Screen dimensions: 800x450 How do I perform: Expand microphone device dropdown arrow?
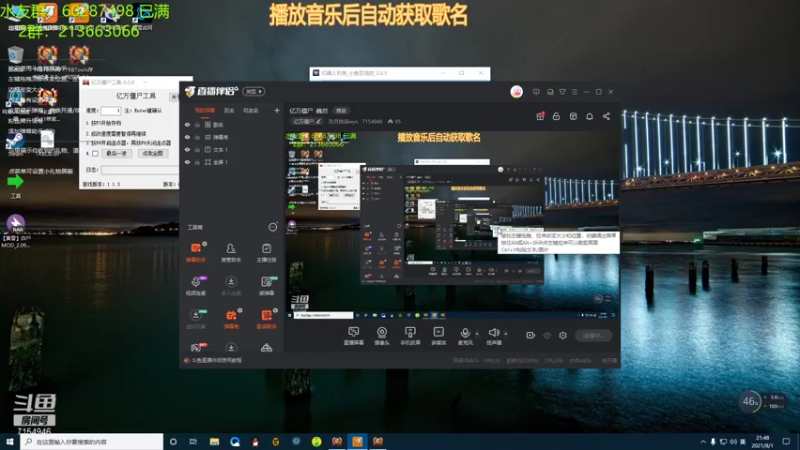(x=477, y=334)
